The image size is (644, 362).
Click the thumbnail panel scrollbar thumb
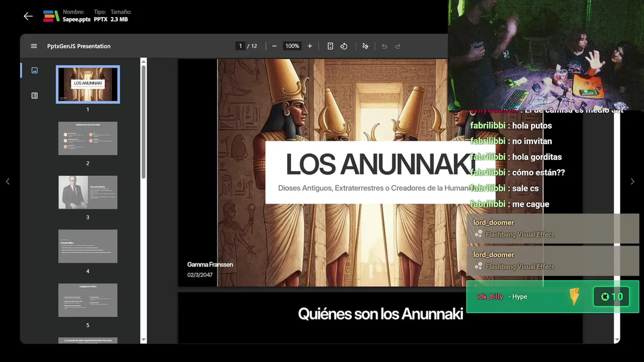(143, 121)
